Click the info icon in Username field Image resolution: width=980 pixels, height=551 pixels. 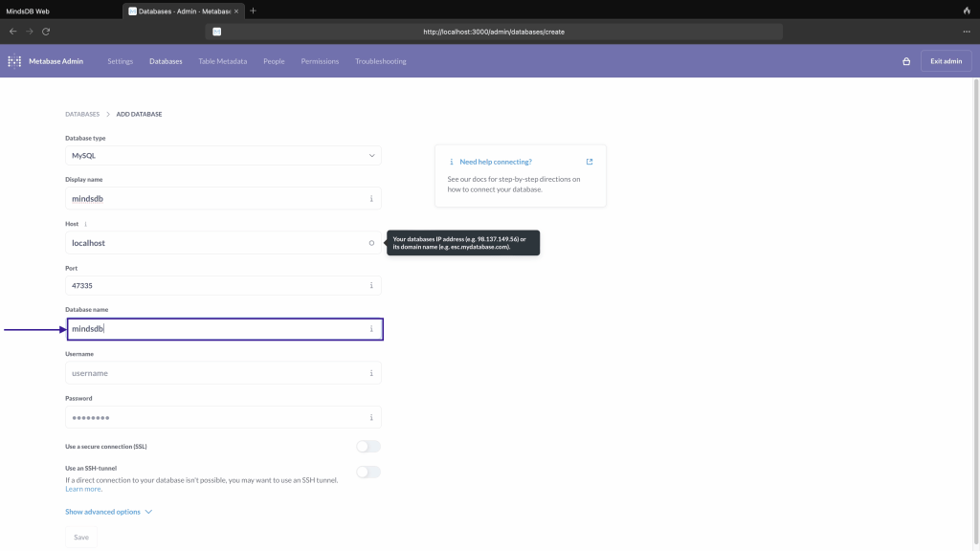tap(371, 373)
